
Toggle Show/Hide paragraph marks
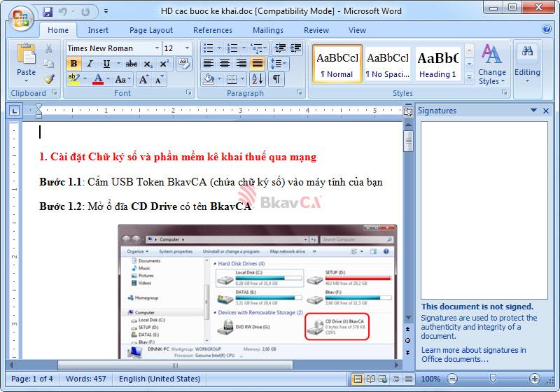click(277, 79)
